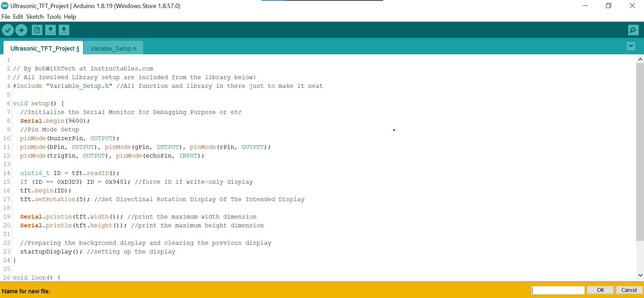Click the Arduino logo in title bar
Viewport: 644px width, 298px height.
tap(5, 6)
